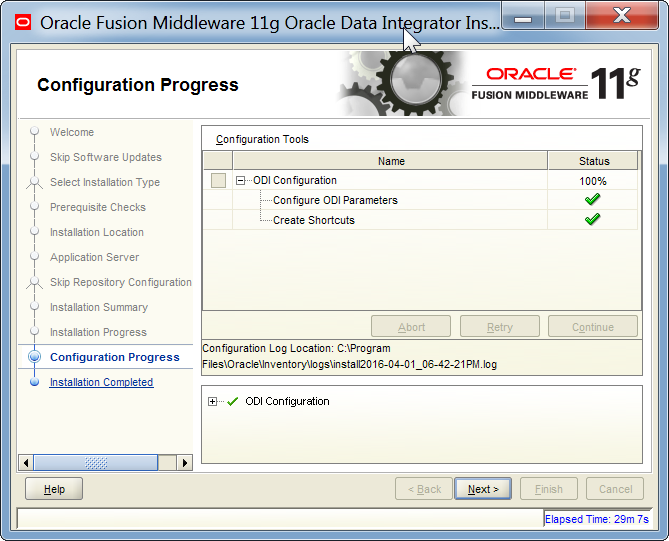Click the Oracle icon in the title bar
669x541 pixels.
click(23, 23)
